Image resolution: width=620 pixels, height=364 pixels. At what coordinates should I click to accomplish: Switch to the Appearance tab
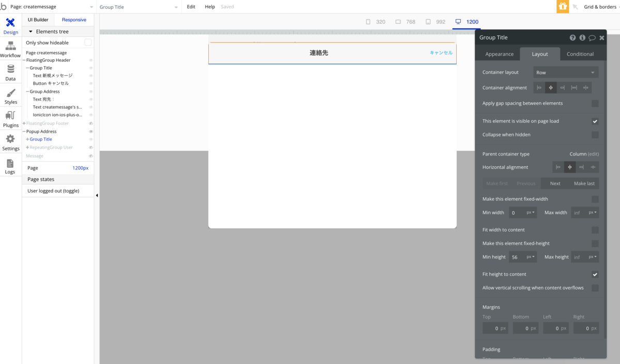click(x=500, y=54)
